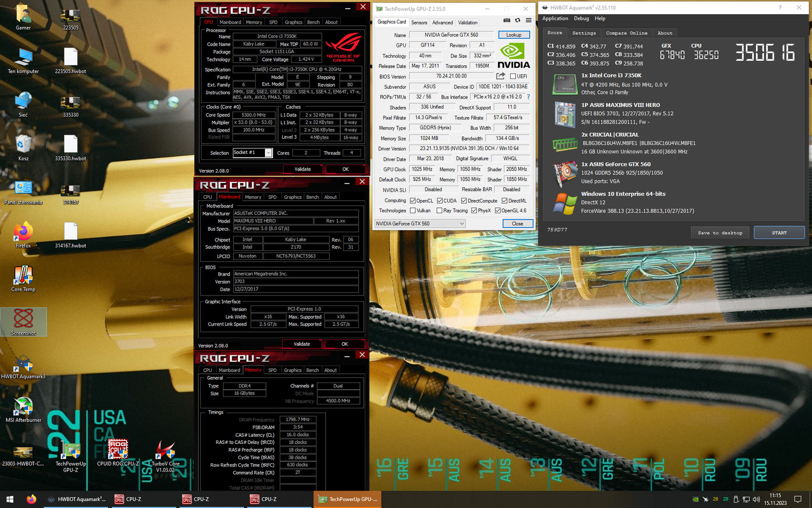Open the 335330.hwbot file icon
The height and width of the screenshot is (508, 812).
coord(70,148)
